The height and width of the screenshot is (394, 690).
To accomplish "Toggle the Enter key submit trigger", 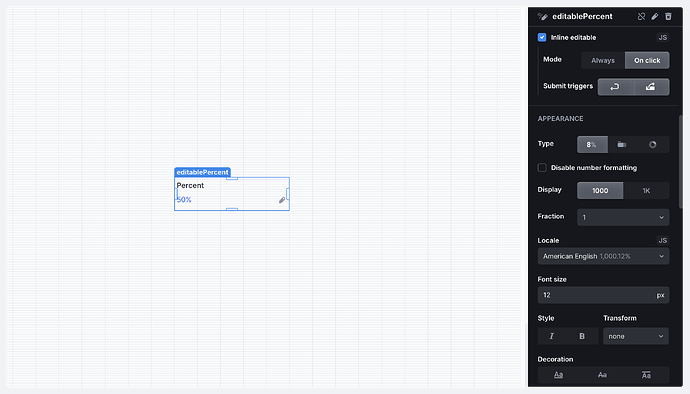I will click(x=615, y=87).
